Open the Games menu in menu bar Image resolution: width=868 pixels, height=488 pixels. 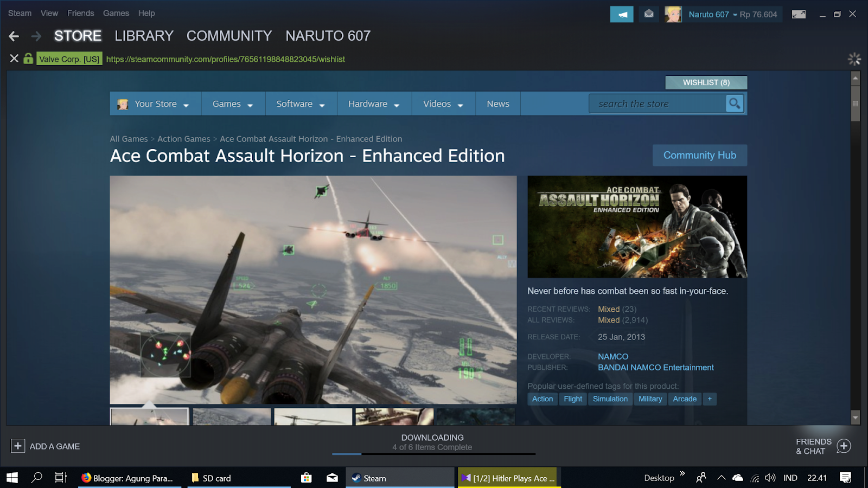tap(116, 13)
